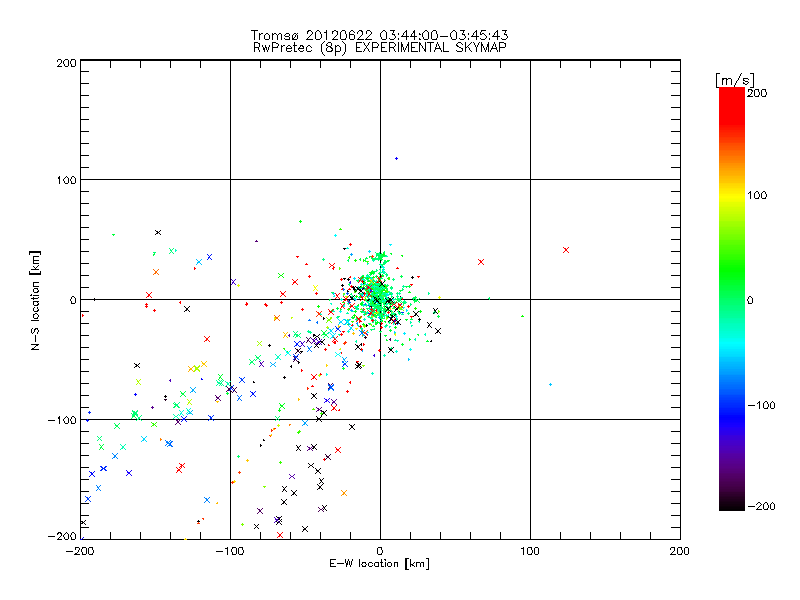Click the black cross at upper left near green dot
This screenshot has height=600, width=800.
click(x=158, y=233)
